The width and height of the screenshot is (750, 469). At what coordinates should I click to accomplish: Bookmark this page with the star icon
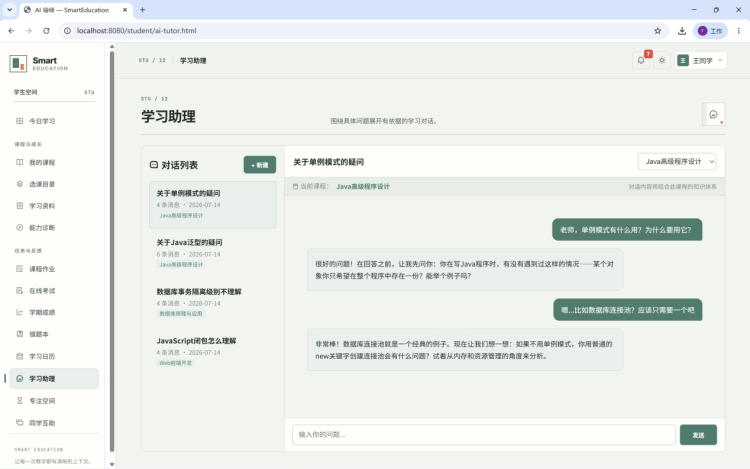658,31
